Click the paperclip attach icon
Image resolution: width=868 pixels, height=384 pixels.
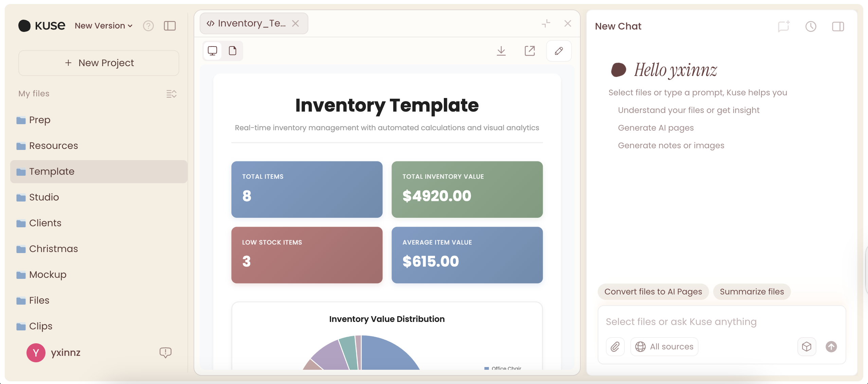point(615,347)
